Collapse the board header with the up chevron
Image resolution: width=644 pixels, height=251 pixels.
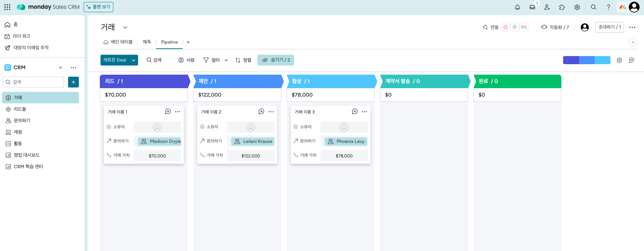click(x=633, y=42)
